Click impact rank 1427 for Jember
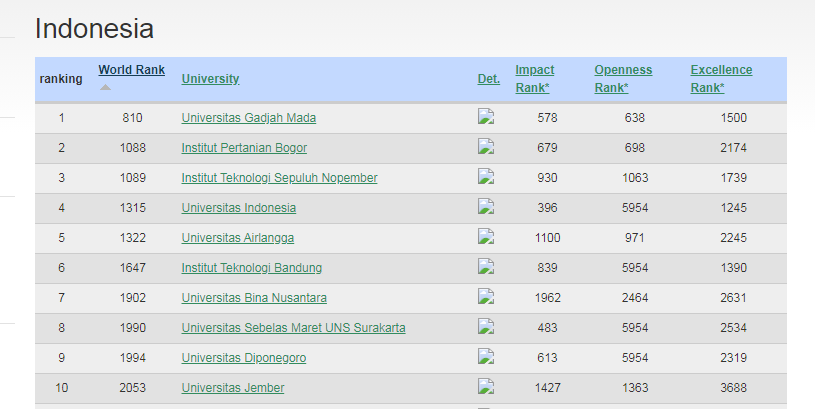 [547, 388]
